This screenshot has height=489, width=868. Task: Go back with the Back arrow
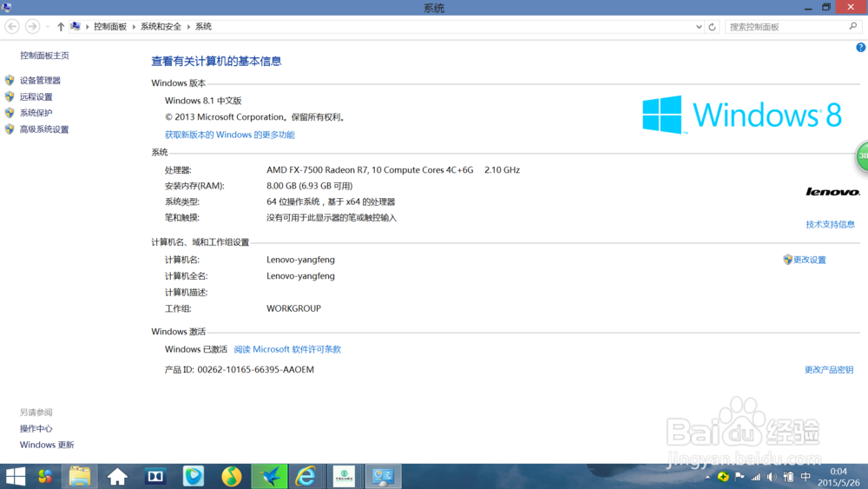(11, 27)
